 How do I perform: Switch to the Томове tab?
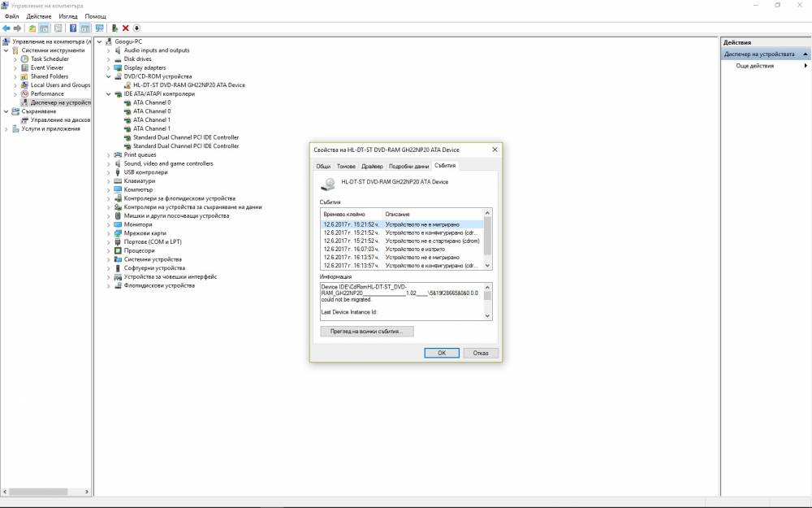tap(346, 166)
